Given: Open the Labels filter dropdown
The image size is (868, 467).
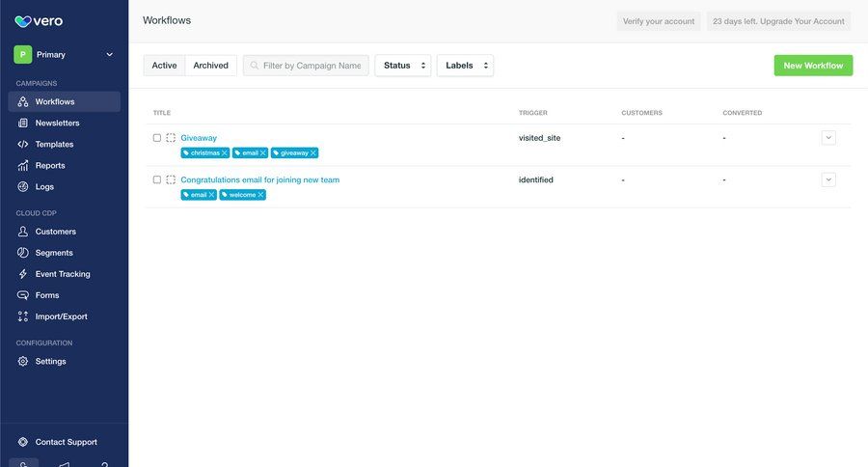Looking at the screenshot, I should coord(465,66).
